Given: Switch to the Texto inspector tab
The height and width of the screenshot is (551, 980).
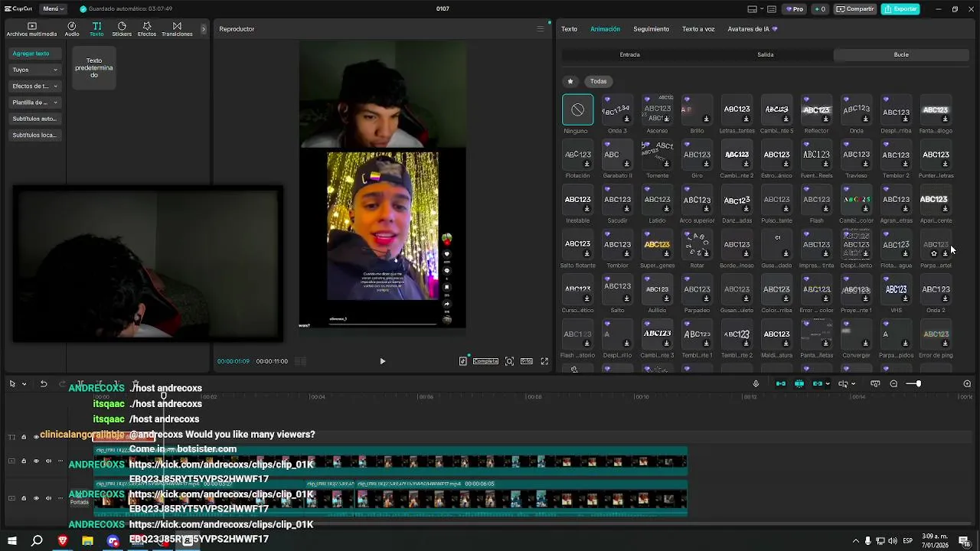Looking at the screenshot, I should [x=569, y=29].
